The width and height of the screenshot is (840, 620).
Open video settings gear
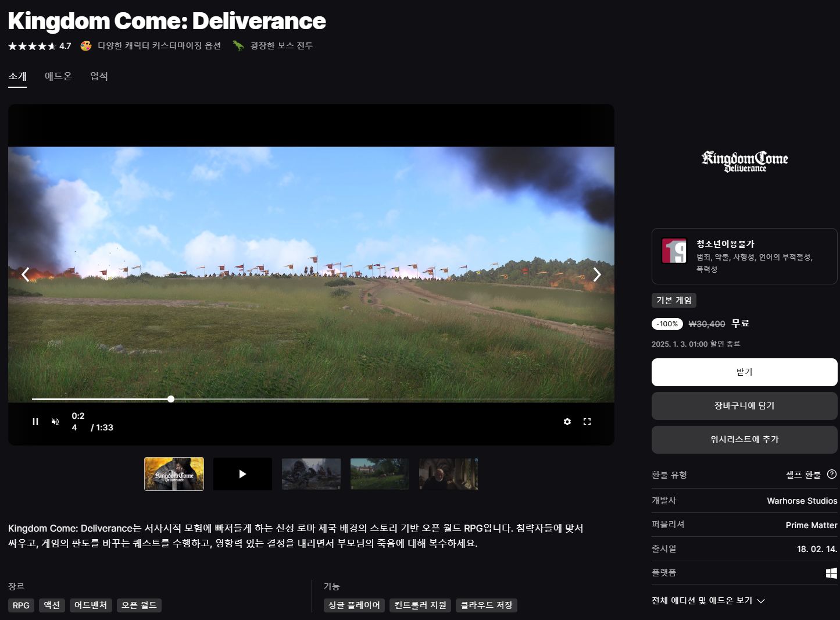pyautogui.click(x=567, y=422)
